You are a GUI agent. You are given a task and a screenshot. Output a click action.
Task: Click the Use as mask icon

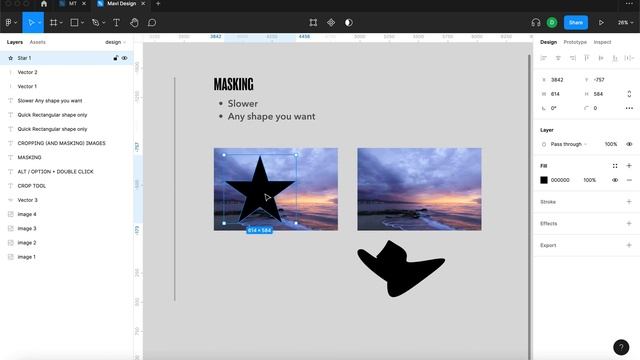point(349,22)
